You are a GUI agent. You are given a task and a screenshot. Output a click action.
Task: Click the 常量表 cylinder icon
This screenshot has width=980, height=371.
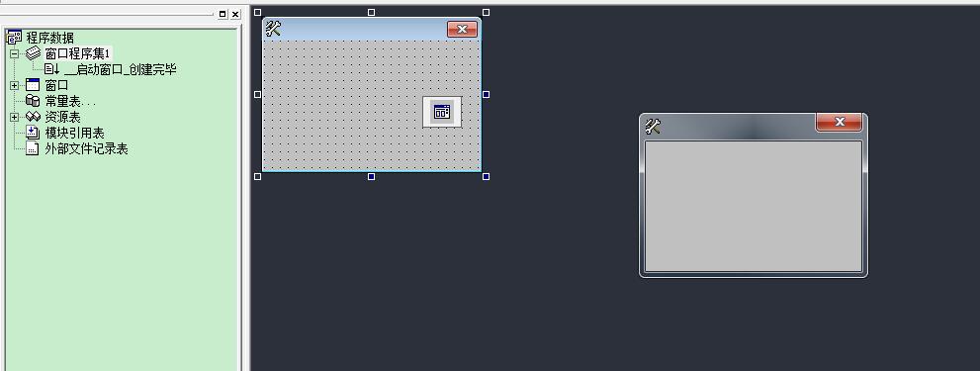[x=33, y=101]
